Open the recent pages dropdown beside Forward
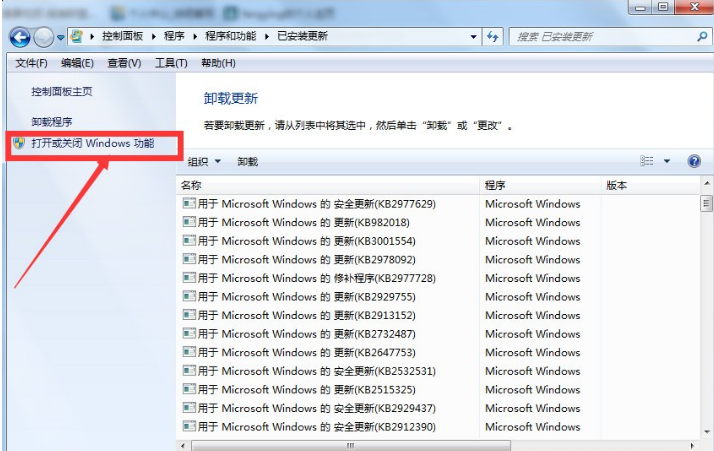 tap(61, 37)
